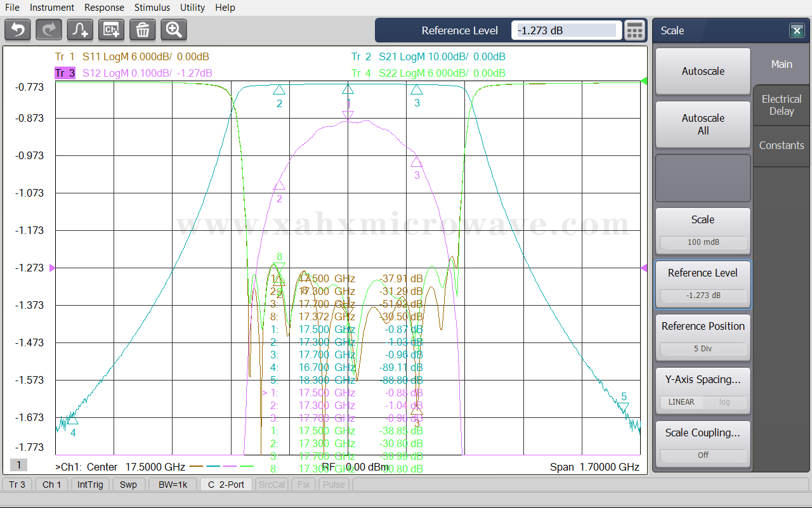Screen dimensions: 812x508
Task: Click the Undo arrow toolbar icon
Action: tap(18, 30)
